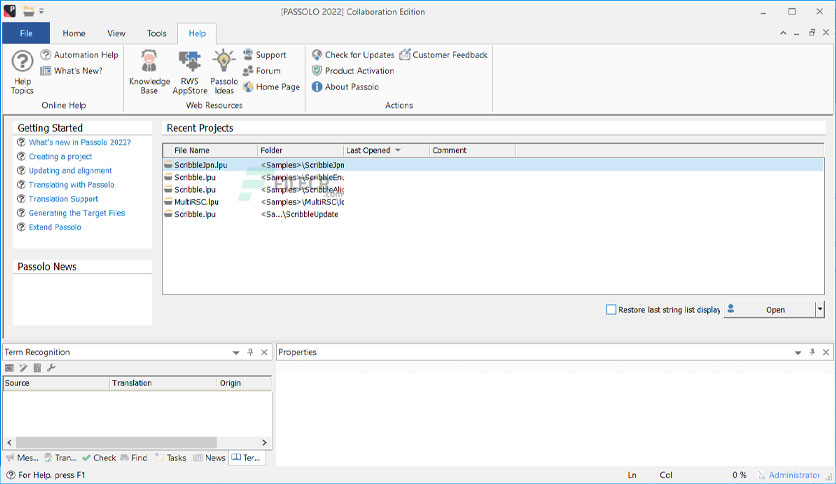Switch to the Mes.. bottom tab
The image size is (836, 484).
(22, 458)
